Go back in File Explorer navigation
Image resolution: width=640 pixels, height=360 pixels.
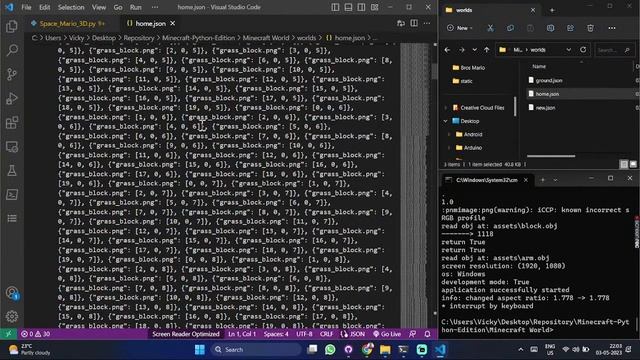pos(447,50)
